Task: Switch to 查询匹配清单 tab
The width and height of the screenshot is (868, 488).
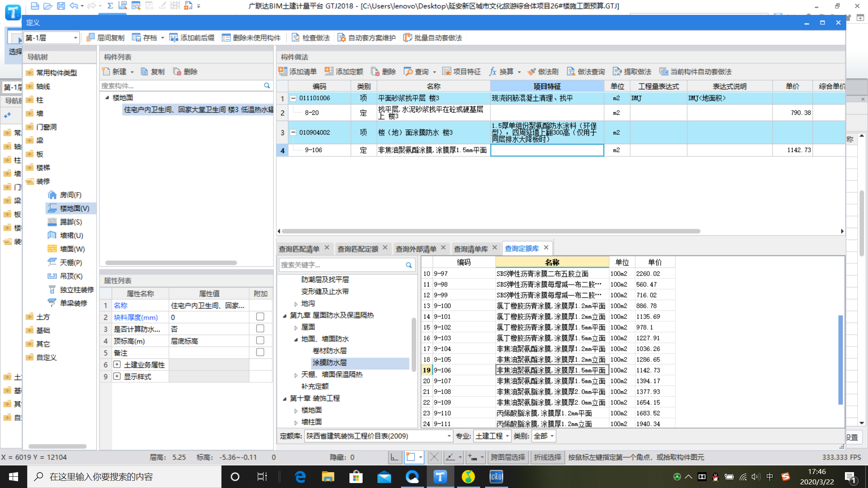Action: (299, 249)
